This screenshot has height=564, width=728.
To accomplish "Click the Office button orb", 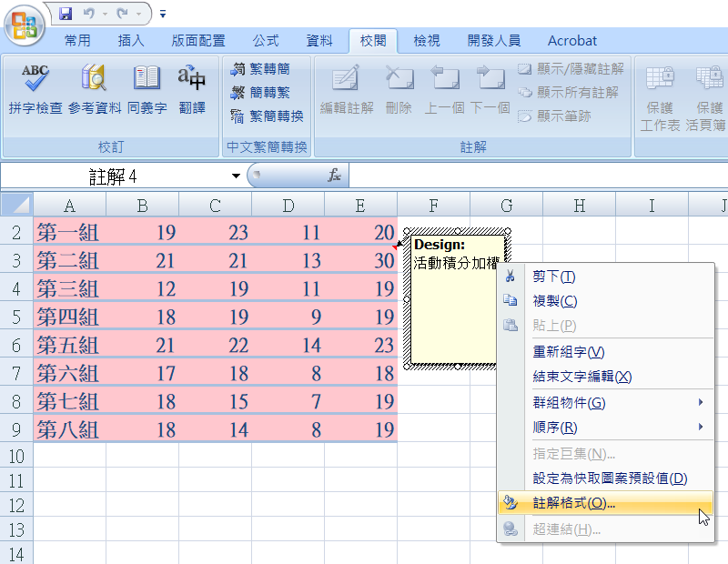I will click(25, 25).
